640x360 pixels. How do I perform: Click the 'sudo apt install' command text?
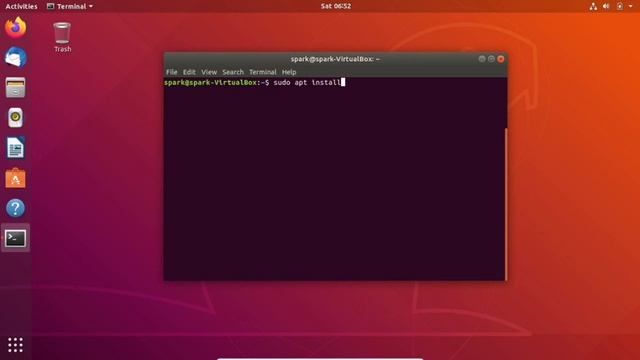click(x=307, y=82)
